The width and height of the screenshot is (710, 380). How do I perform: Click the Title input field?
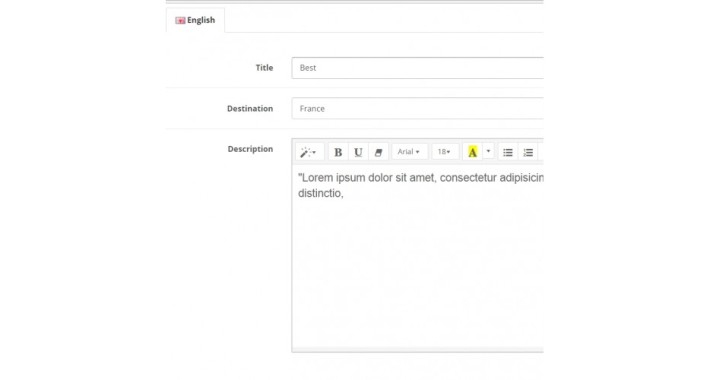coord(417,68)
